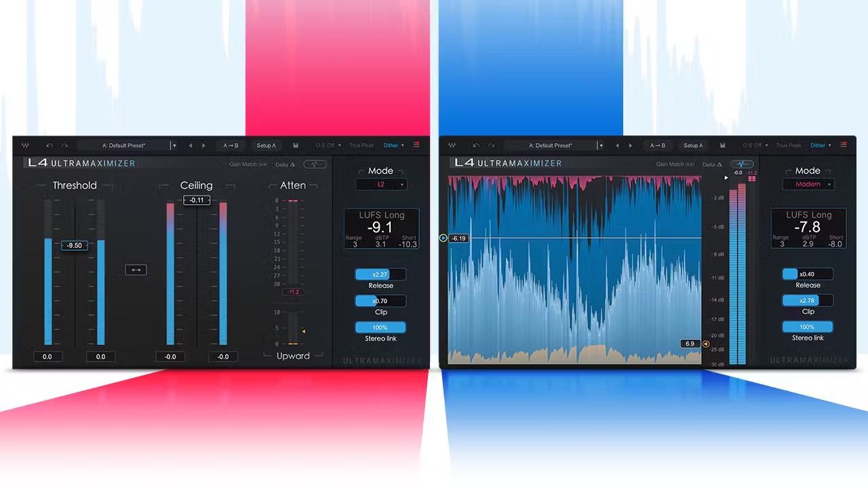Click the Waves logo in the left plugin
Screen dimensions: 868x488
[26, 146]
